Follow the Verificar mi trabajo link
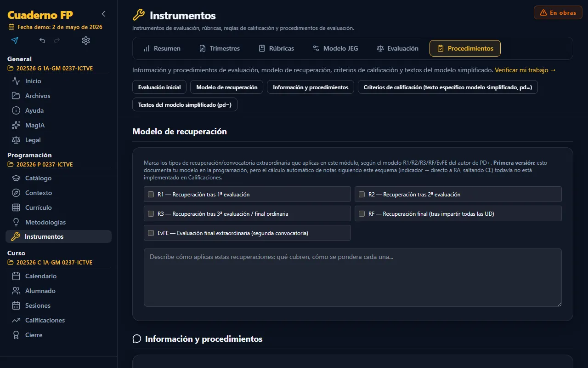Image resolution: width=588 pixels, height=368 pixels. tap(525, 70)
